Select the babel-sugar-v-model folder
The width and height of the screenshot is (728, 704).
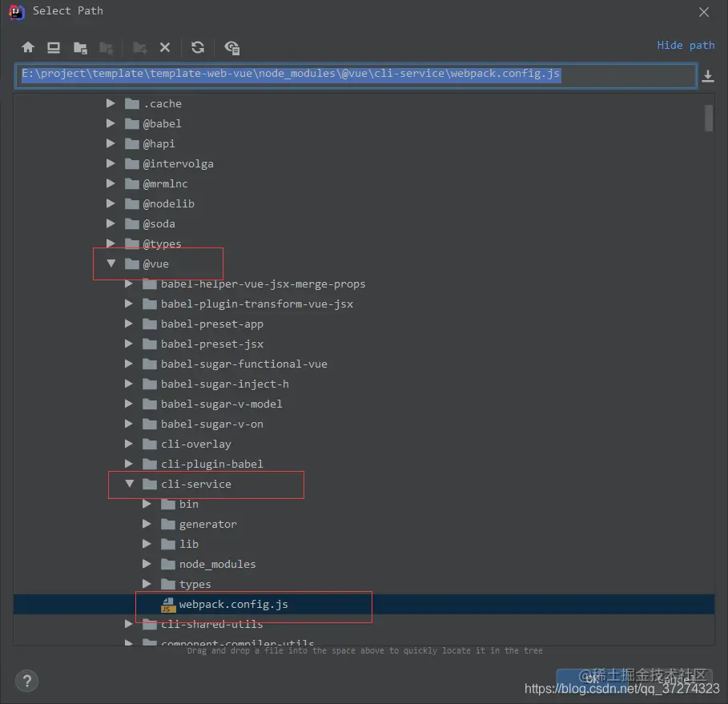[222, 404]
